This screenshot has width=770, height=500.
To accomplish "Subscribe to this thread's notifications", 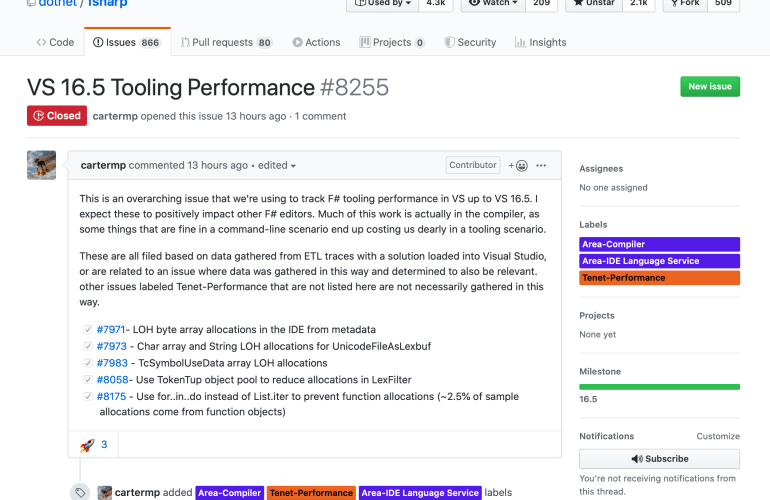I will coord(659,459).
